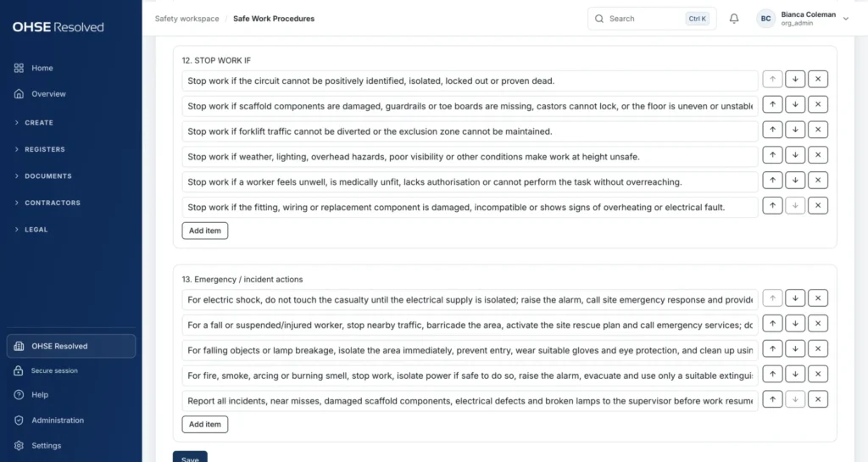Delete the weather and lighting stop-work item
Image resolution: width=868 pixels, height=462 pixels.
tap(818, 155)
